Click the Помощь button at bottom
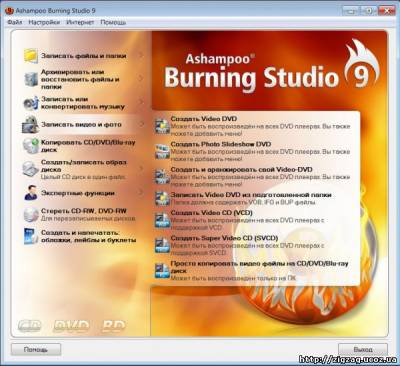Screen dimensions: 400x366 click(36, 349)
